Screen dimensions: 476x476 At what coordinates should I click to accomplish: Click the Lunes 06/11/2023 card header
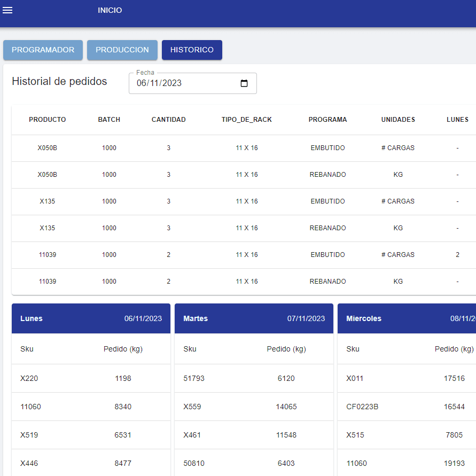tap(91, 318)
